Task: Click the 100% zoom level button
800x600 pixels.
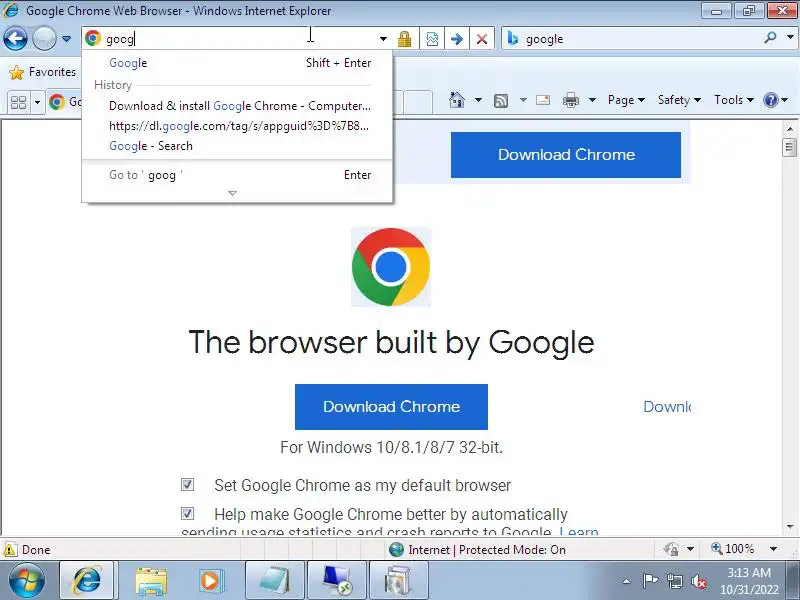Action: 733,549
